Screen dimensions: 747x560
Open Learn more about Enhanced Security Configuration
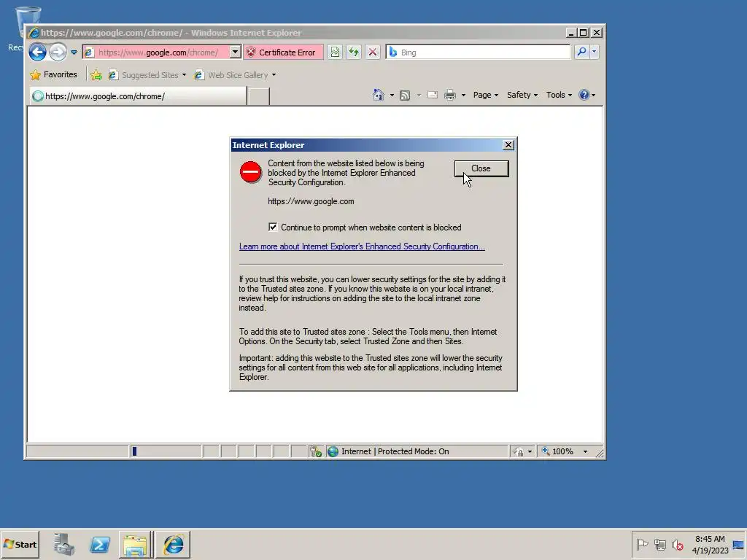coord(362,246)
